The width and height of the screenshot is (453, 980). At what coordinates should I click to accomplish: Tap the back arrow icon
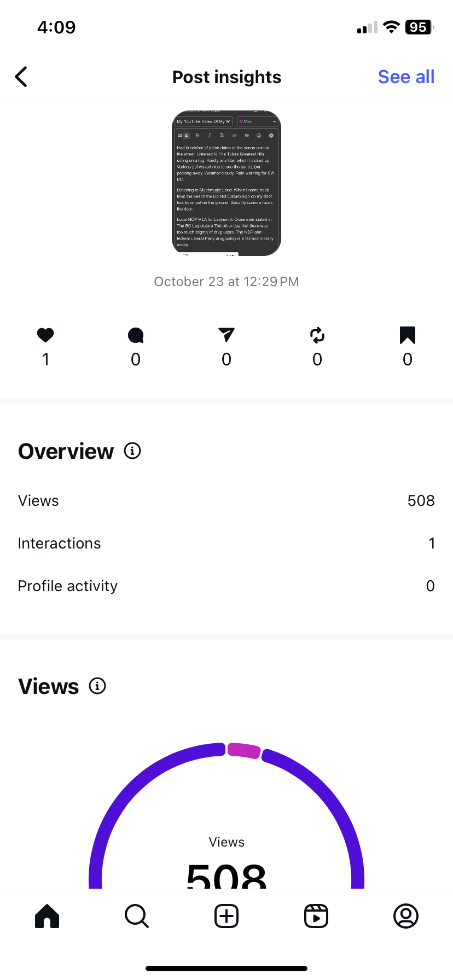point(21,77)
